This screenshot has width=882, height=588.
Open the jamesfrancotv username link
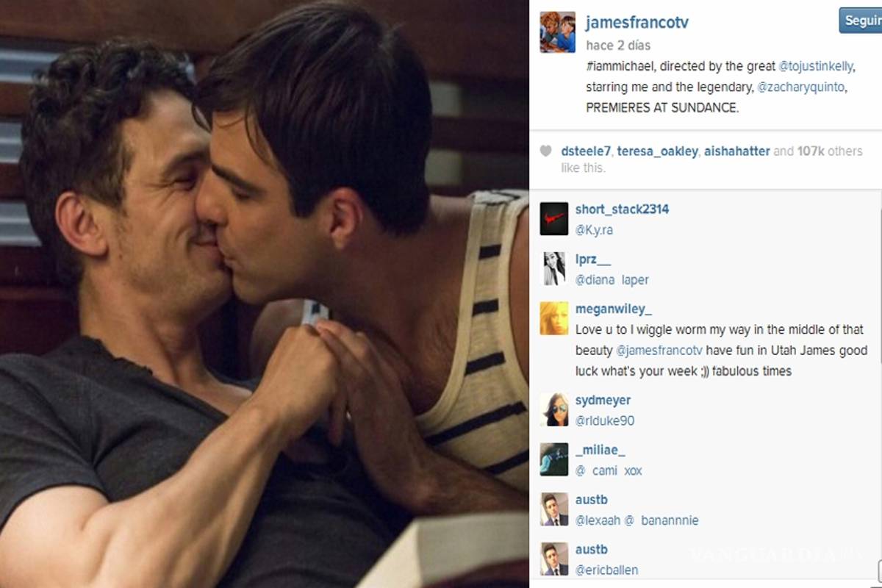click(x=637, y=22)
